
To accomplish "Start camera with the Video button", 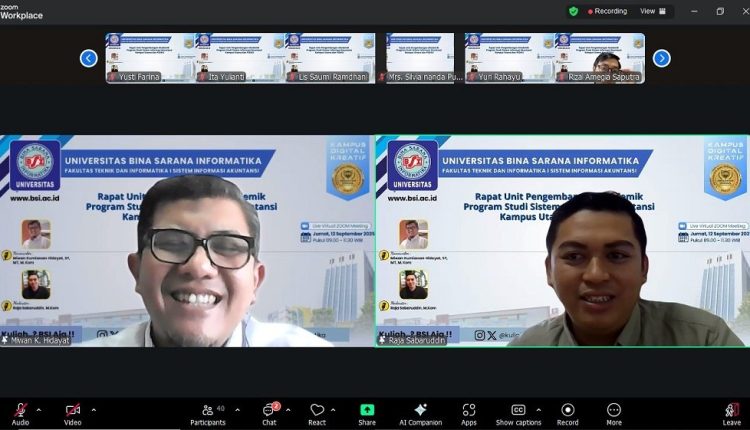I will click(73, 414).
